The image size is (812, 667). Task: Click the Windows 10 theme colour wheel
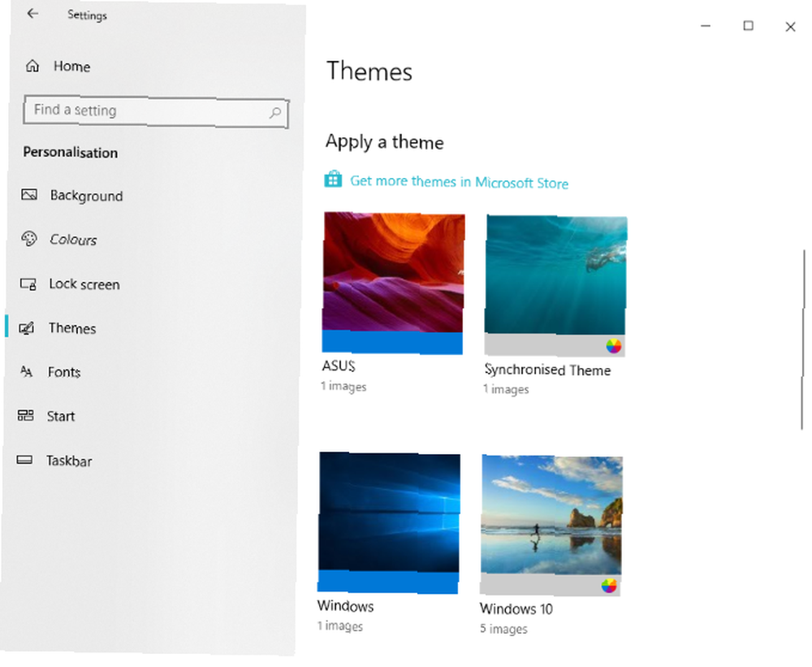pyautogui.click(x=609, y=586)
